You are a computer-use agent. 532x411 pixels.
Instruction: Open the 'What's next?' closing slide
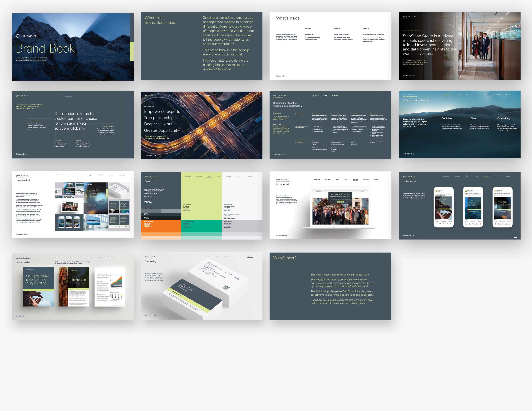pos(330,286)
